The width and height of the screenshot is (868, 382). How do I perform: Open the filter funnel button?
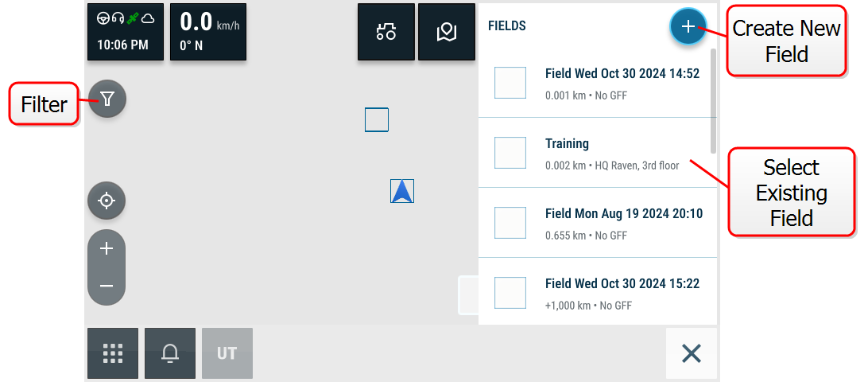pyautogui.click(x=107, y=99)
